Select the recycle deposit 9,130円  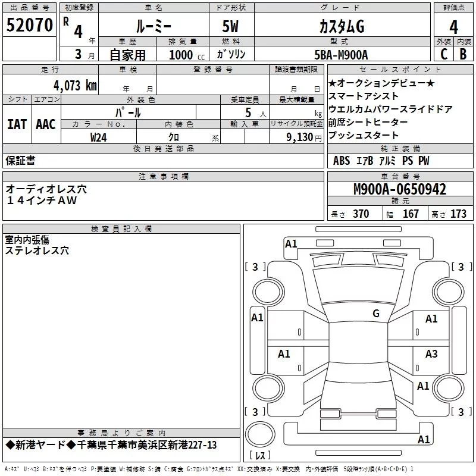[x=304, y=137]
